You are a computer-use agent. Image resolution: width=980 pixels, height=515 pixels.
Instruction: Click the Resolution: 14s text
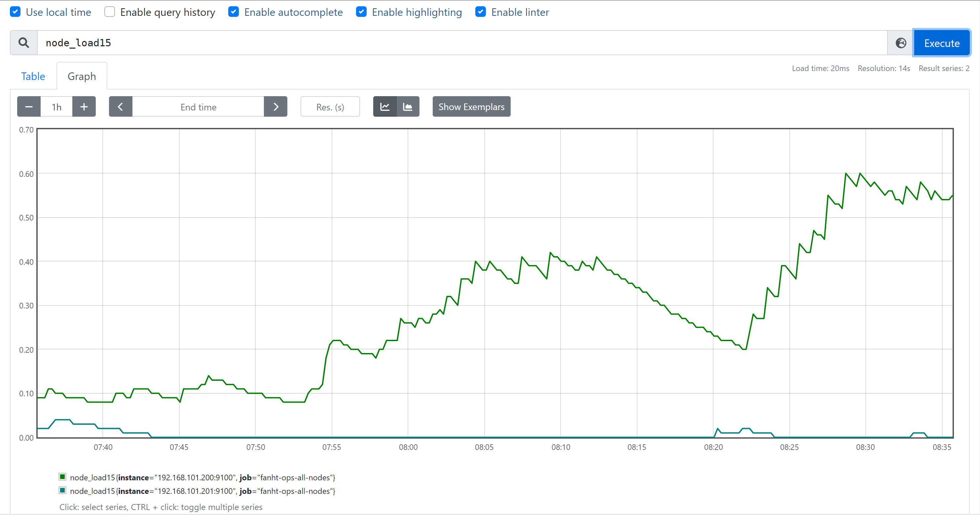(884, 68)
